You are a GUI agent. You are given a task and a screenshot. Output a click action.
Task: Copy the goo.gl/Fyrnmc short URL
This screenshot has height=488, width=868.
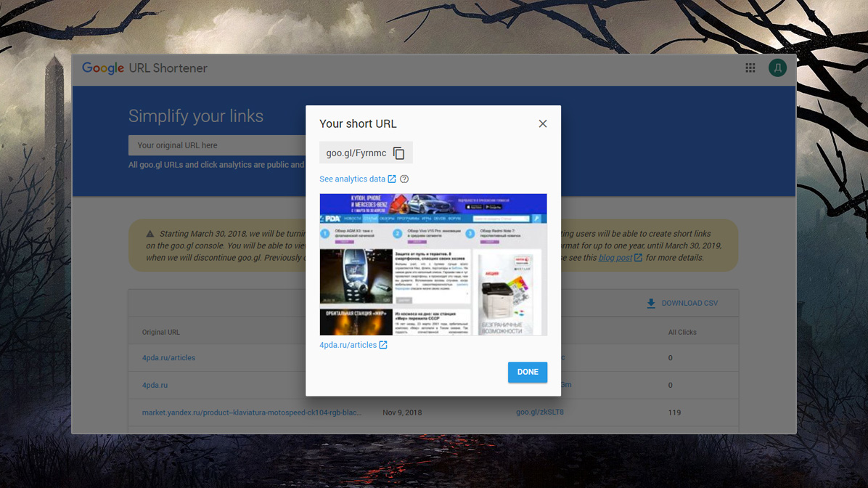click(x=398, y=153)
